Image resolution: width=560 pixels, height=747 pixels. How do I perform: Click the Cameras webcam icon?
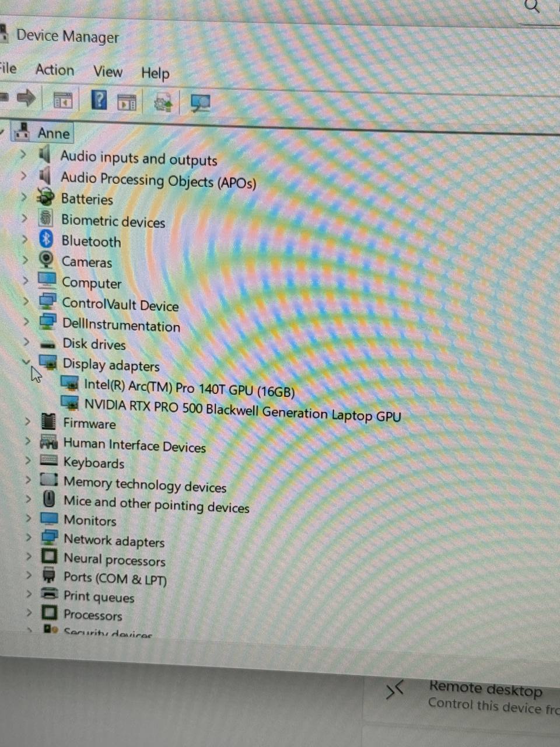tap(46, 259)
